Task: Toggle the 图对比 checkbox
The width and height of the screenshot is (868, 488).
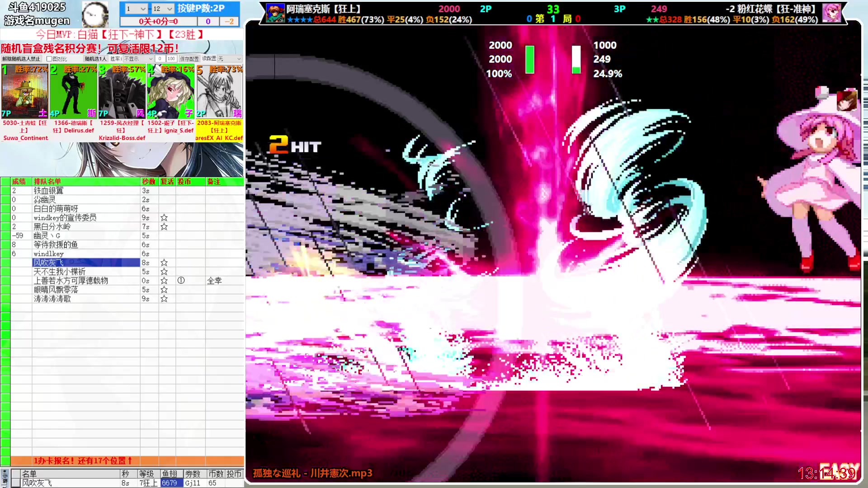Action: pyautogui.click(x=49, y=59)
